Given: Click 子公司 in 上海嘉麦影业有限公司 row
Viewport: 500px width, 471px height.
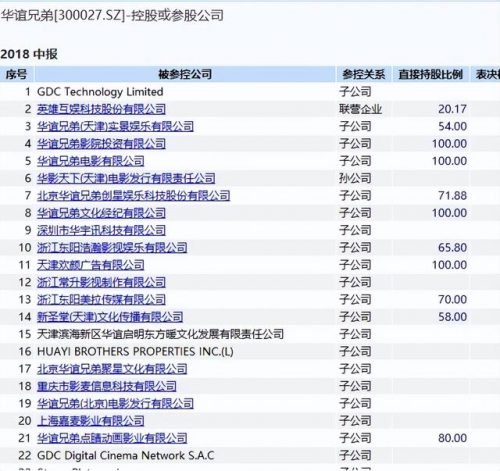Looking at the screenshot, I should [x=355, y=421].
